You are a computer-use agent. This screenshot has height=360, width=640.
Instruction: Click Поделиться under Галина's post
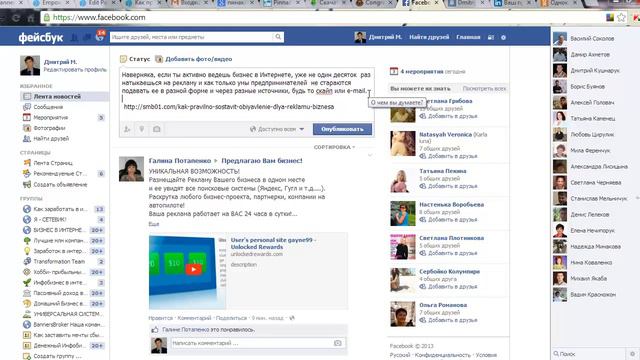231,318
